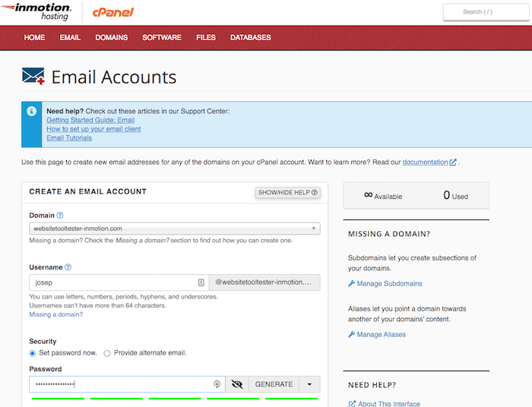
Task: Open the Manage Aliases link
Action: pos(381,334)
